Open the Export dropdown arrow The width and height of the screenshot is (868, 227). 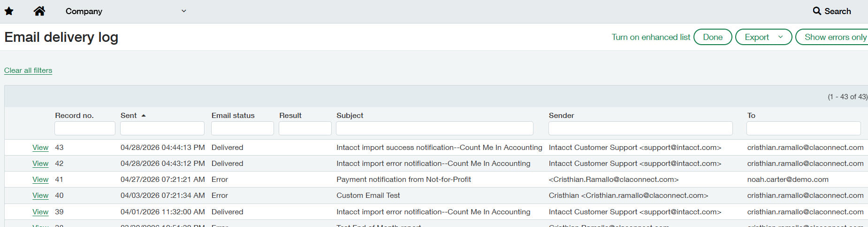[x=780, y=37]
